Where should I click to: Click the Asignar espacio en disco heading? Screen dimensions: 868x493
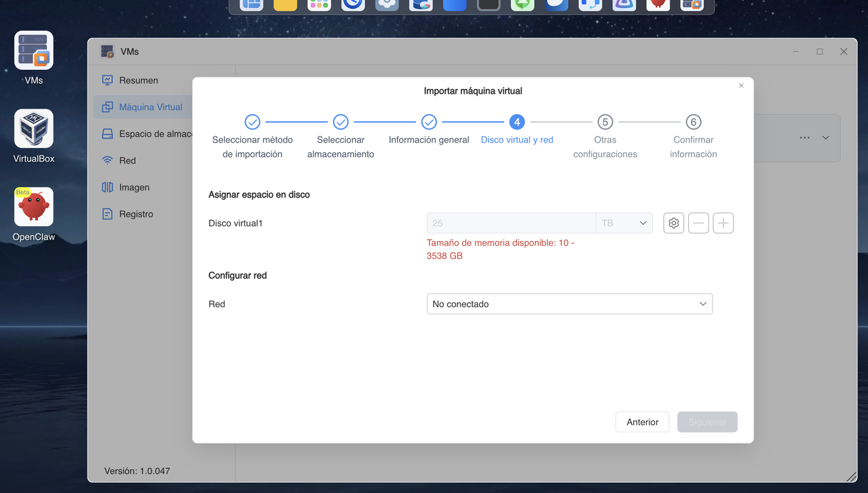pos(259,195)
